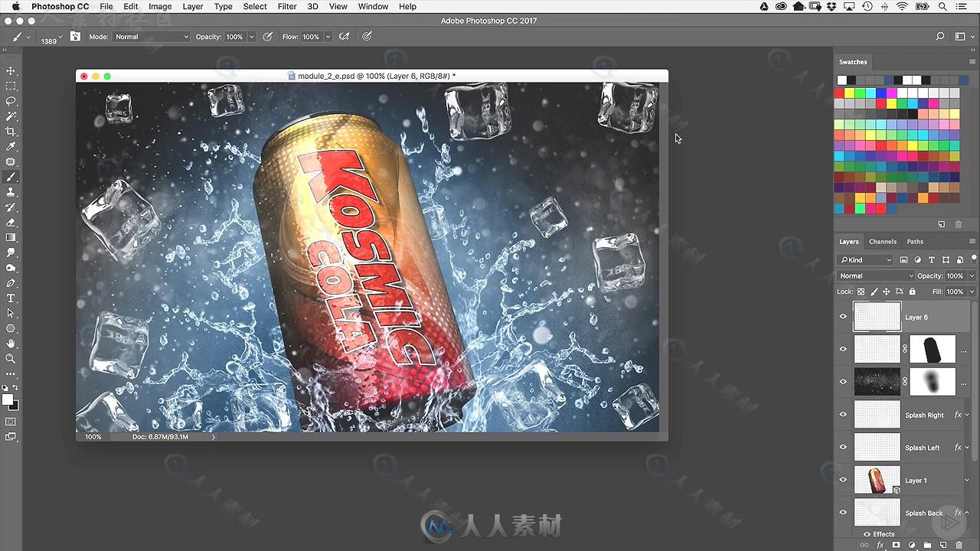The image size is (980, 551).
Task: Select the Pen tool
Action: (x=11, y=283)
